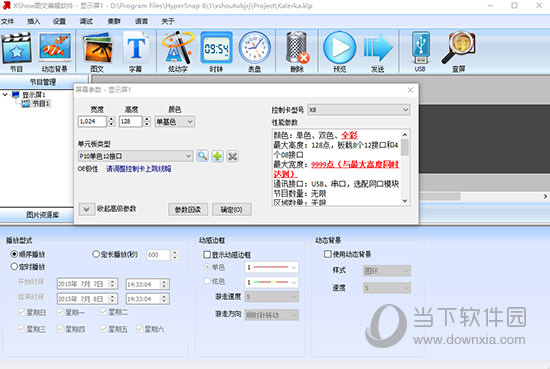The height and width of the screenshot is (369, 550).
Task: Add a new unit board type with green plus
Action: coord(217,156)
